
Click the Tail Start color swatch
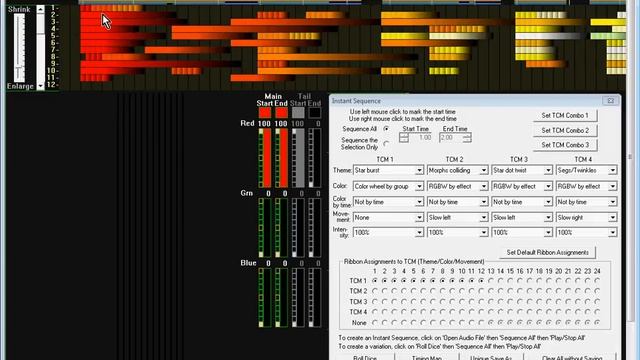coord(298,113)
